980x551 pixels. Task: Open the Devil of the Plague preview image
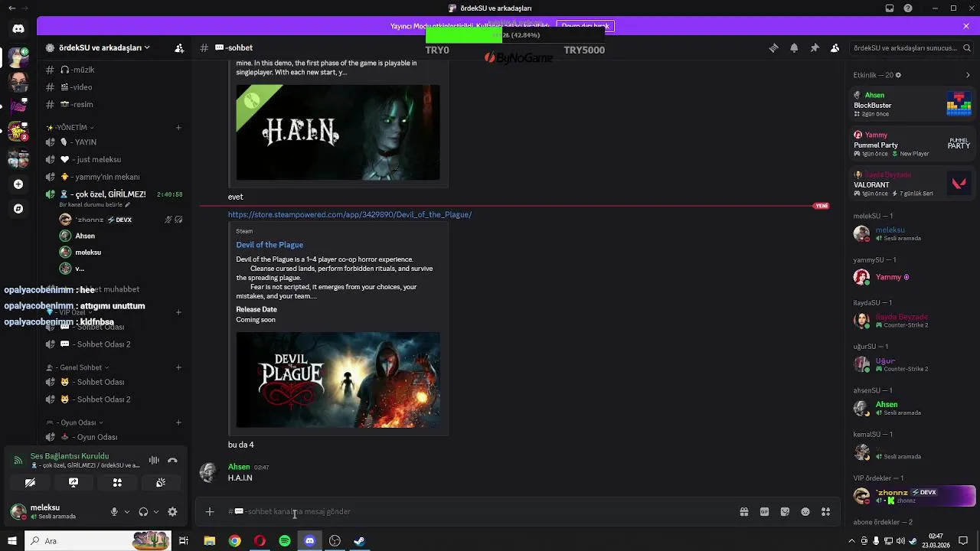[338, 380]
